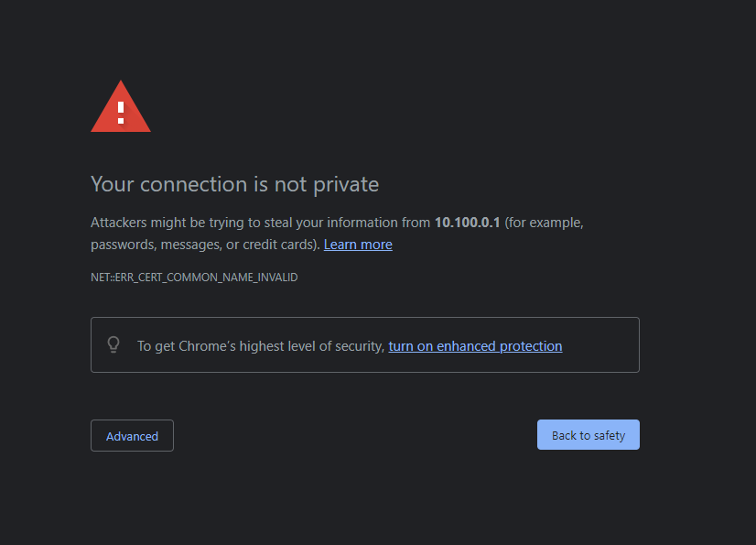Click the heading Your connection is not private
756x545 pixels.
pos(234,184)
